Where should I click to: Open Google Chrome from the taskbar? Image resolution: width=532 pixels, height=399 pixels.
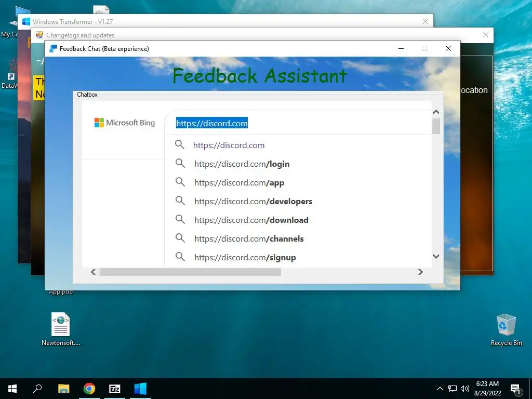(89, 389)
